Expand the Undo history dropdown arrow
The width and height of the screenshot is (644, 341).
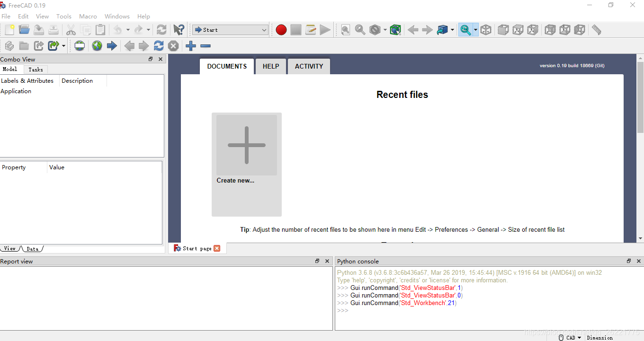128,30
